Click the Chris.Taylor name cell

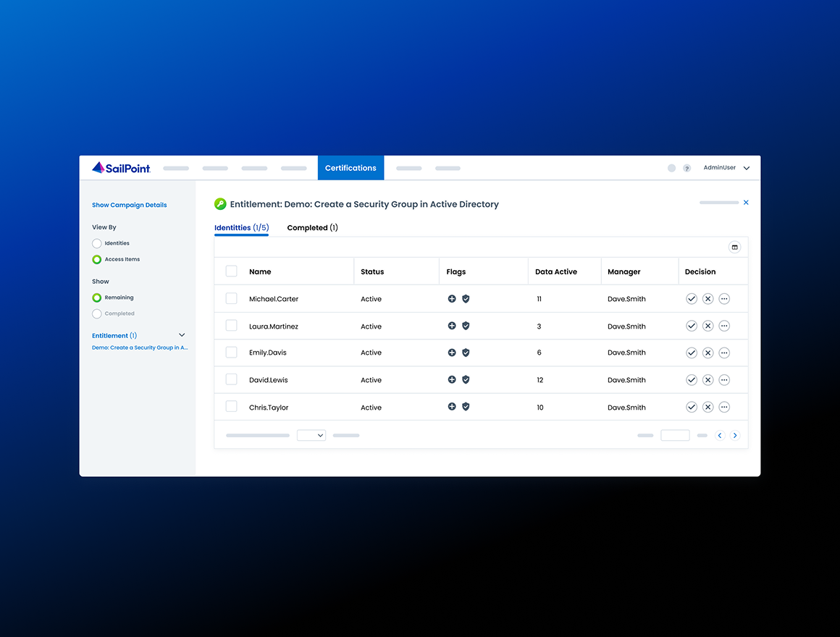[269, 408]
